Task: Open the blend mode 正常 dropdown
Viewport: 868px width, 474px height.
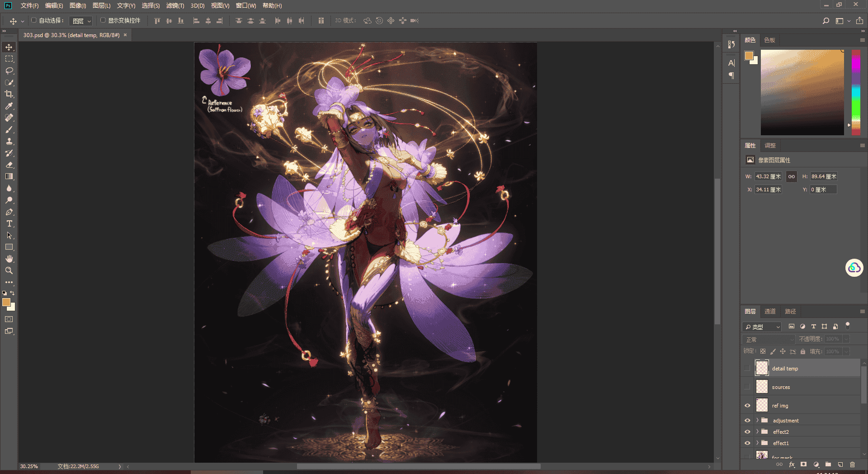Action: click(x=769, y=339)
